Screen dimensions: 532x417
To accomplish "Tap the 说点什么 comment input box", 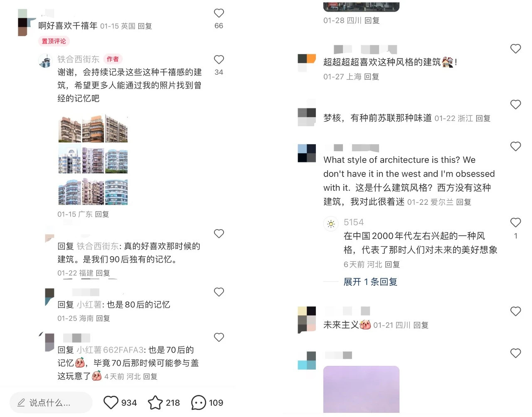I will (x=51, y=402).
